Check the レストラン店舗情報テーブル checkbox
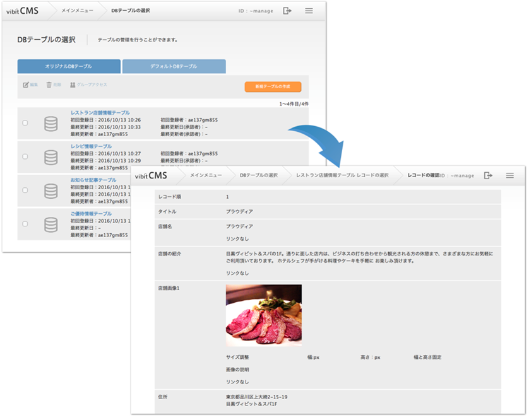The image size is (529, 420). (25, 123)
